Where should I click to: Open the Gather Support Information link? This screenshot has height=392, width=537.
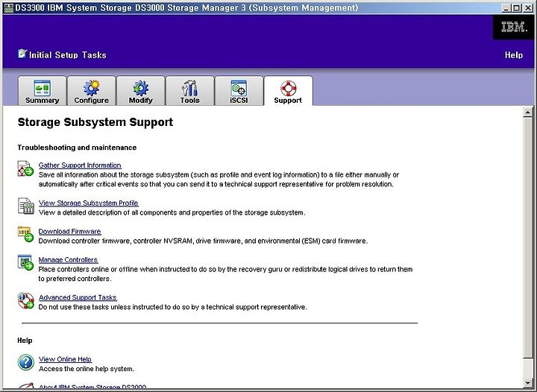tap(80, 165)
